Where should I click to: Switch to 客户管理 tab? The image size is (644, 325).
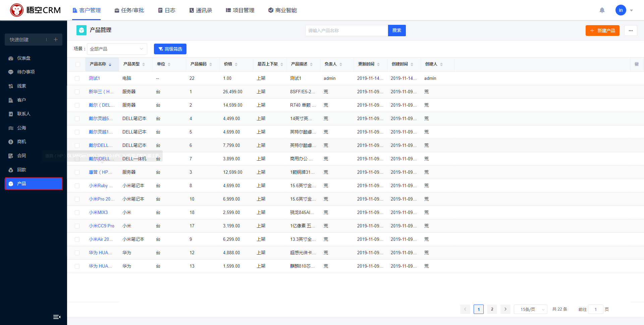coord(87,10)
